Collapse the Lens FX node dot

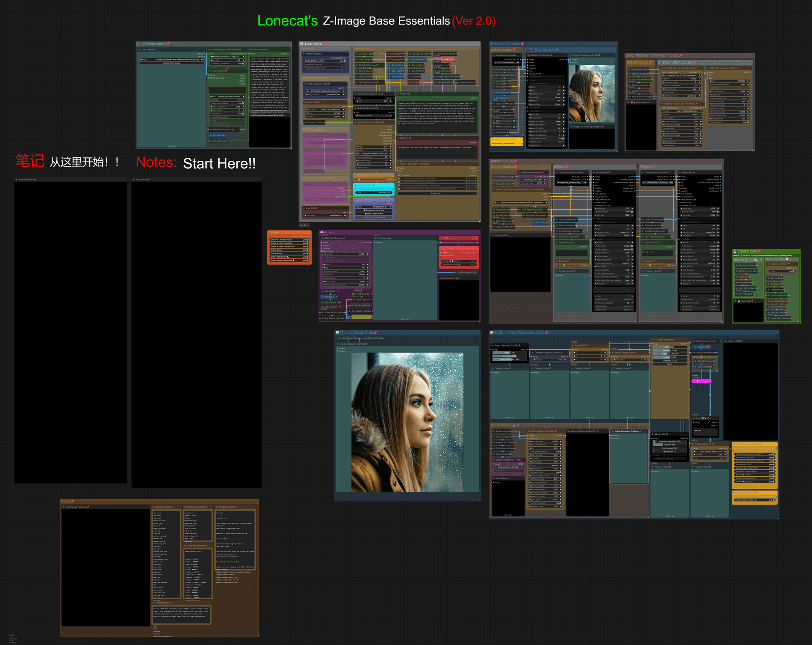coord(653,434)
